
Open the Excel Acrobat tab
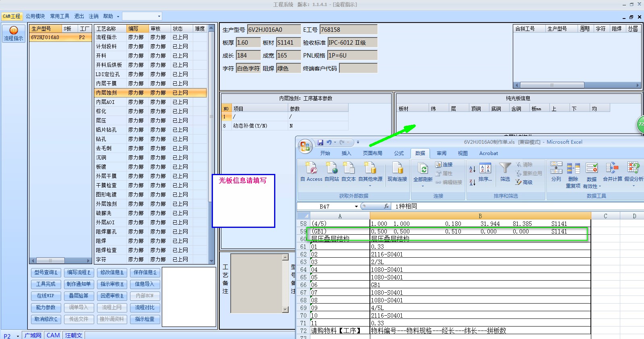489,153
